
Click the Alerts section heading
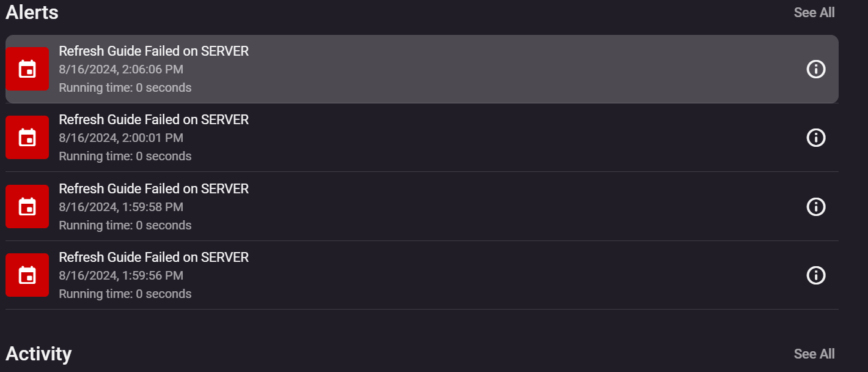(x=32, y=12)
